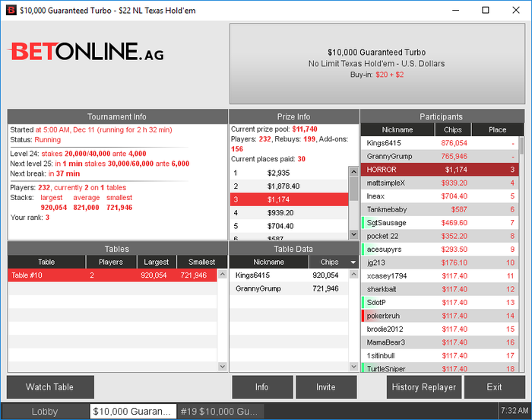This screenshot has width=532, height=420.
Task: Click the Exit button
Action: 494,387
